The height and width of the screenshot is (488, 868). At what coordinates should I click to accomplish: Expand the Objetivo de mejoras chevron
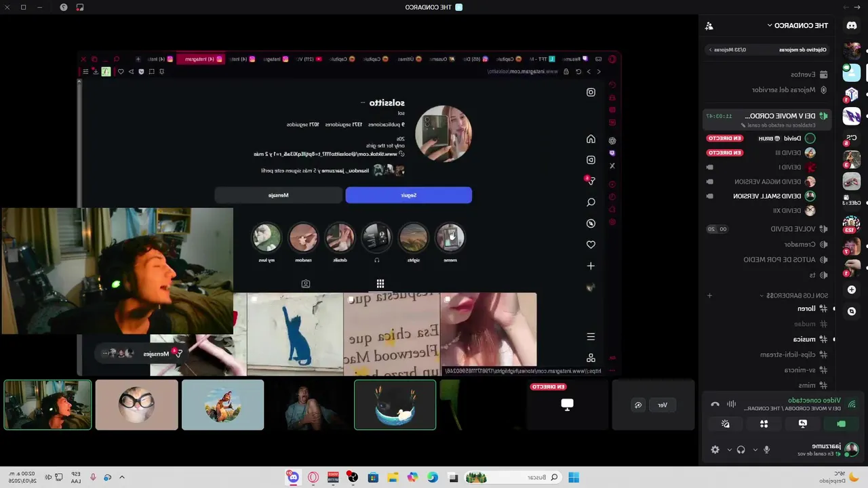pyautogui.click(x=711, y=49)
